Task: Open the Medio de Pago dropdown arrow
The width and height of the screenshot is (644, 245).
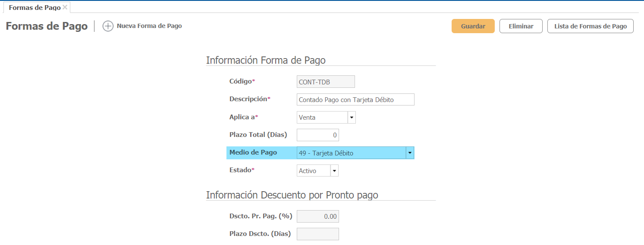Action: (410, 153)
